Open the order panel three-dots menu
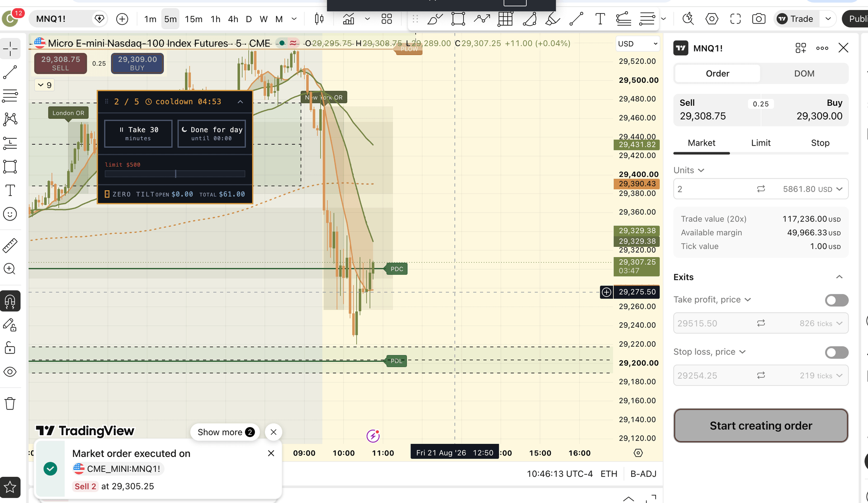Screen dimensions: 868x503 click(x=822, y=48)
